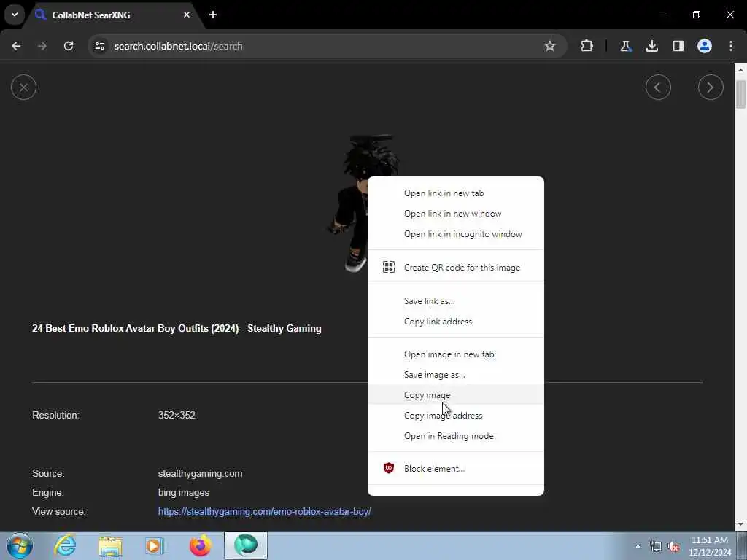747x560 pixels.
Task: Select Copy image address
Action: 456,416
